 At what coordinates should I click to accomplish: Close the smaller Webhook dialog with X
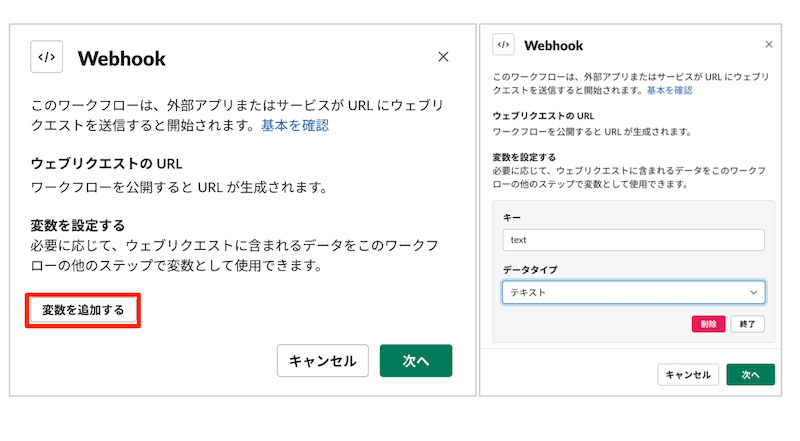[768, 45]
